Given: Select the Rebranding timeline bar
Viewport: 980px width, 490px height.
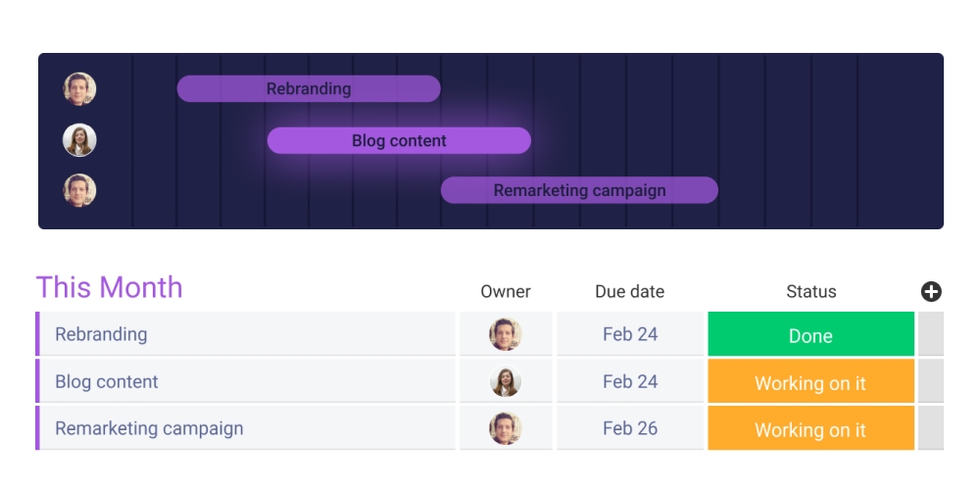Looking at the screenshot, I should 309,89.
